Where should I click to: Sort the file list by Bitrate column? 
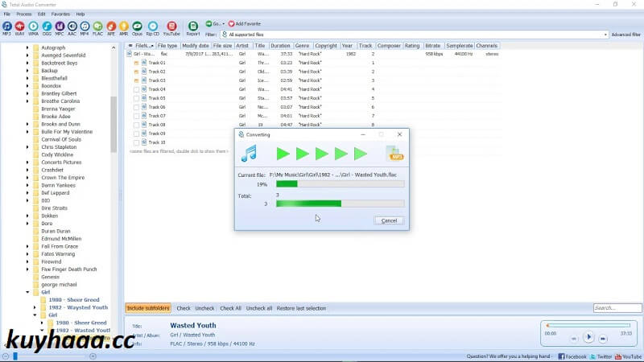point(433,46)
